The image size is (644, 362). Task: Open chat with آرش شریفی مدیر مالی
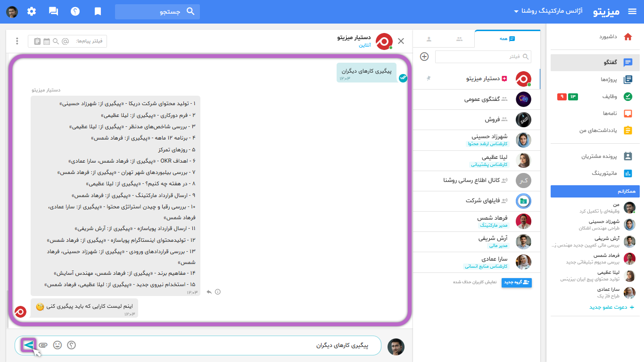[x=477, y=242]
